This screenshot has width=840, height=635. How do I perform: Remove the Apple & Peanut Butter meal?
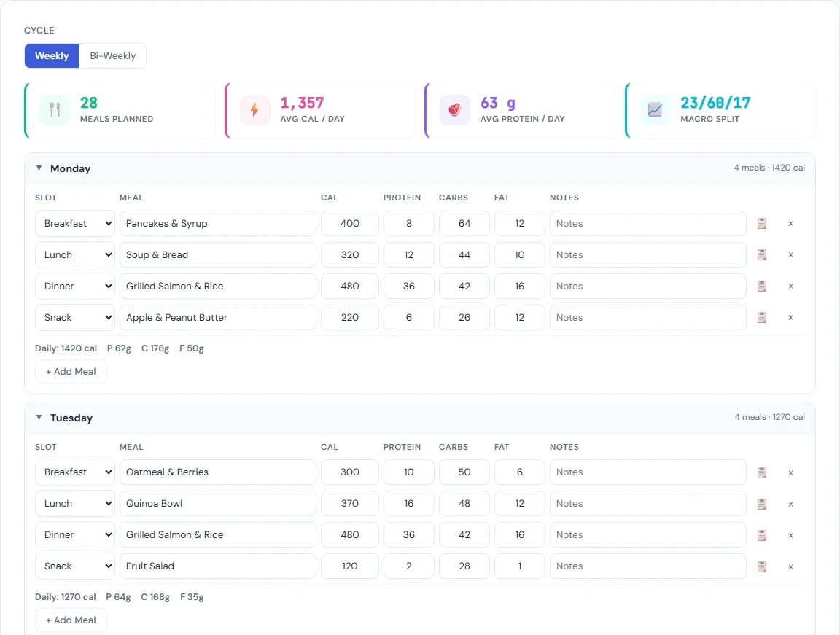[x=790, y=317]
